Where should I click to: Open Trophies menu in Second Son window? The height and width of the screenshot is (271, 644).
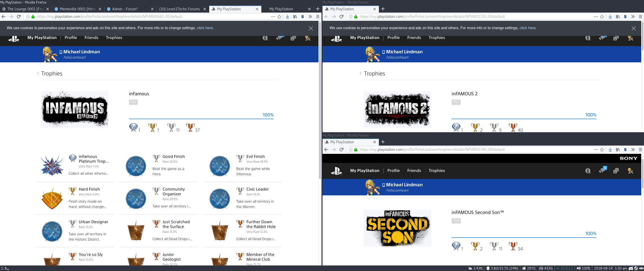(437, 170)
